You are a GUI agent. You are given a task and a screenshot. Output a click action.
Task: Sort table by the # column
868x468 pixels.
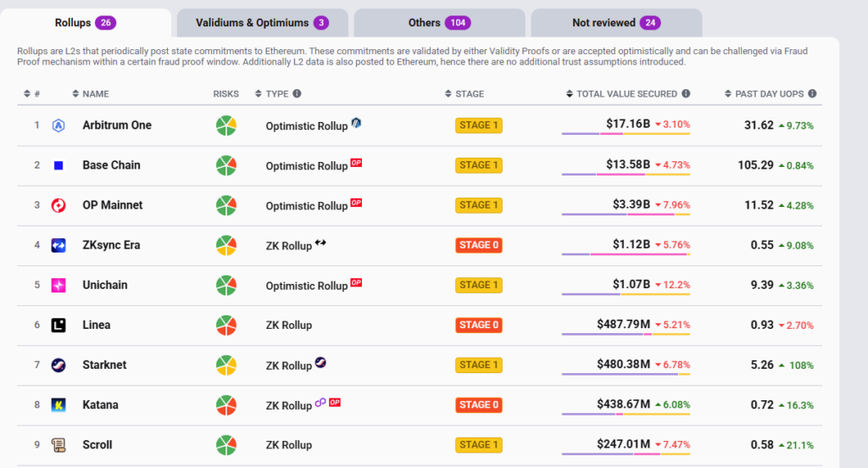point(32,94)
